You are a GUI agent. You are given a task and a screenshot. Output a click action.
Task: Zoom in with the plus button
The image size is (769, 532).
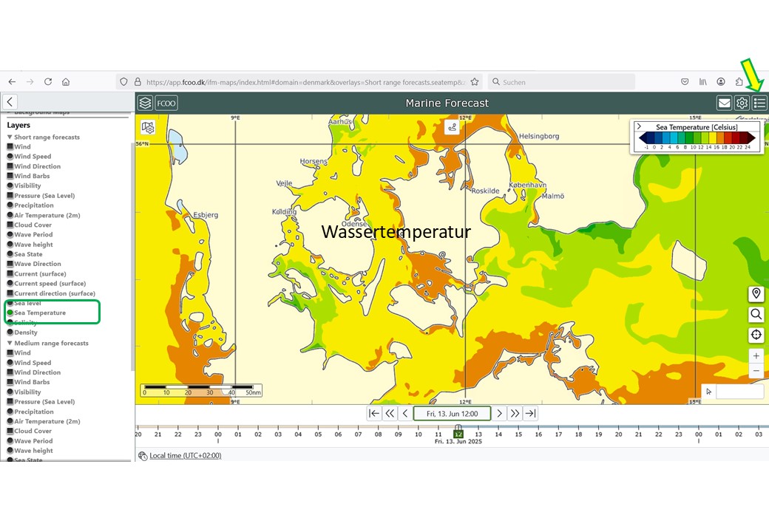tap(756, 356)
